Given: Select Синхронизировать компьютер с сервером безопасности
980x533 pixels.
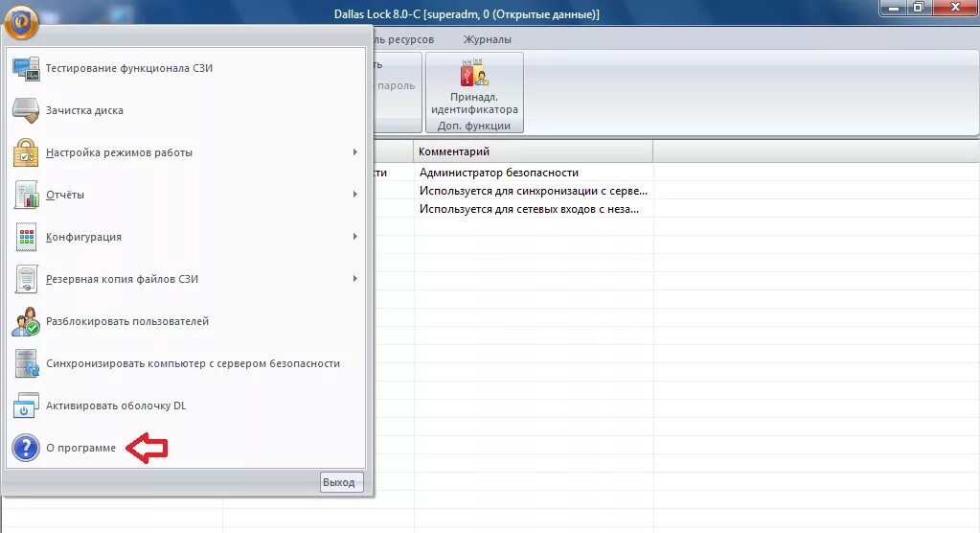Looking at the screenshot, I should point(186,363).
